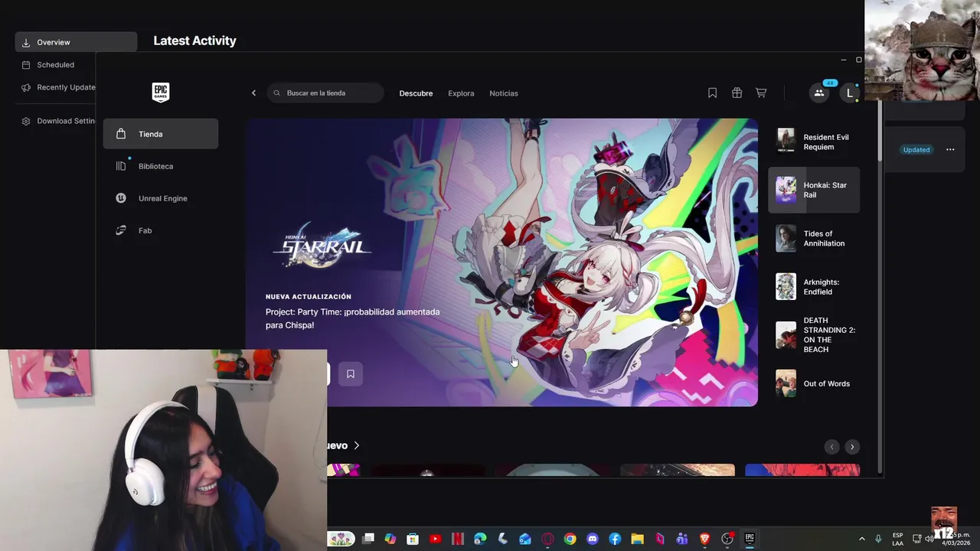The height and width of the screenshot is (551, 980).
Task: Click the Epic Games logo
Action: click(x=160, y=93)
